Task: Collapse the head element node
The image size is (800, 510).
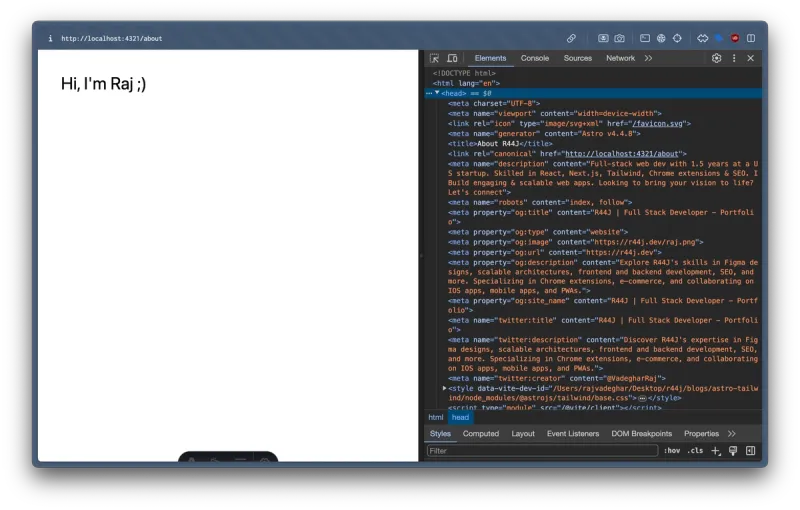Action: 437,93
